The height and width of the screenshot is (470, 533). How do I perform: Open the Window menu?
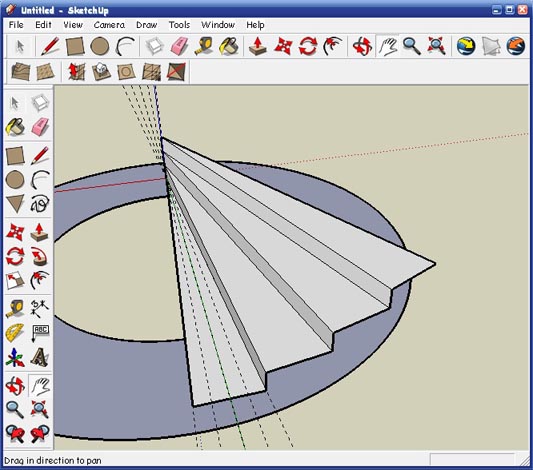(218, 25)
